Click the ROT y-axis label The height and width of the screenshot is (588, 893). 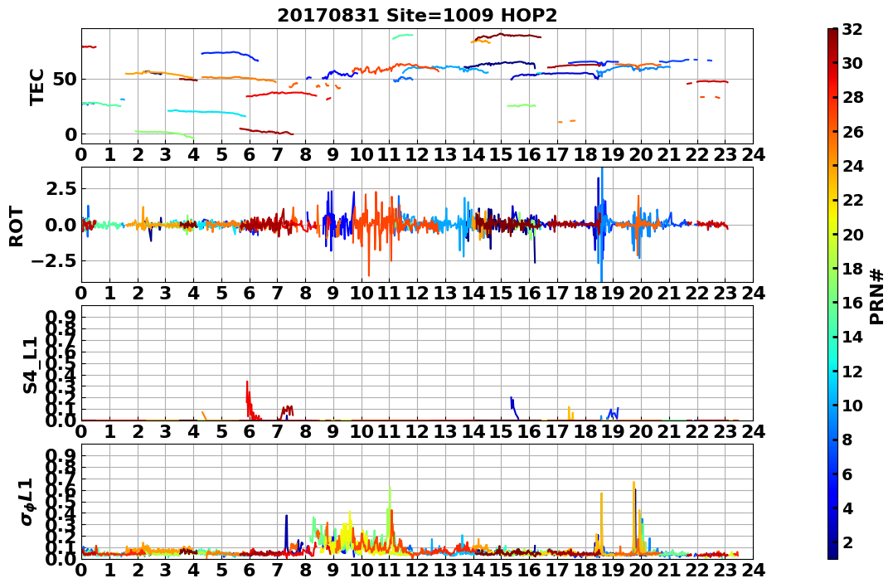17,226
